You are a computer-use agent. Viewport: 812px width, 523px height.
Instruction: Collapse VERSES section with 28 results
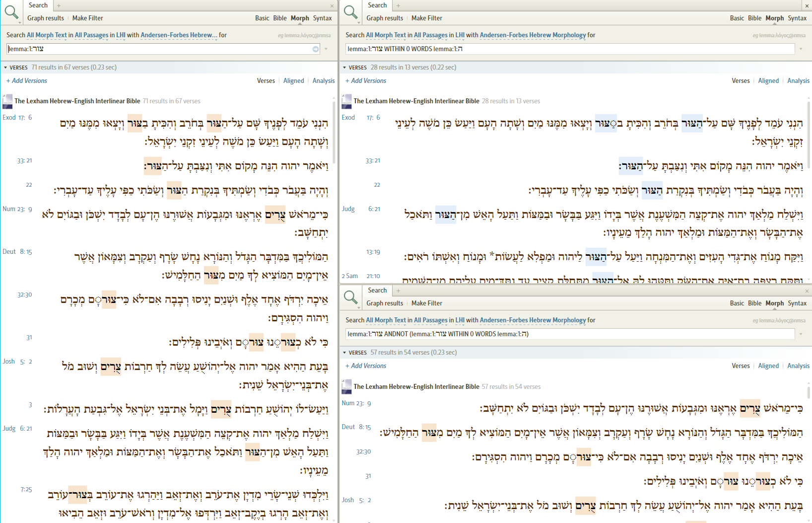[x=344, y=68]
